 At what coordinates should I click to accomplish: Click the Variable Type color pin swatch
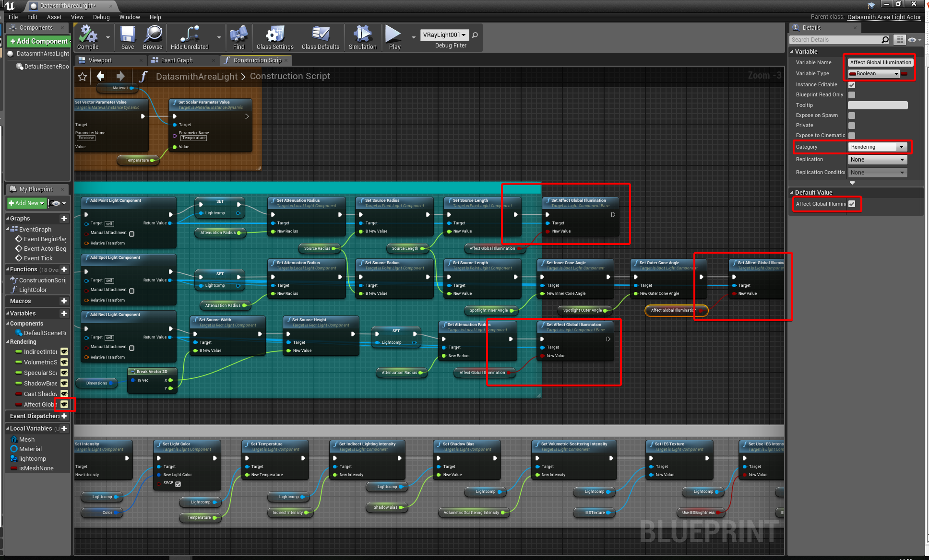tap(904, 74)
